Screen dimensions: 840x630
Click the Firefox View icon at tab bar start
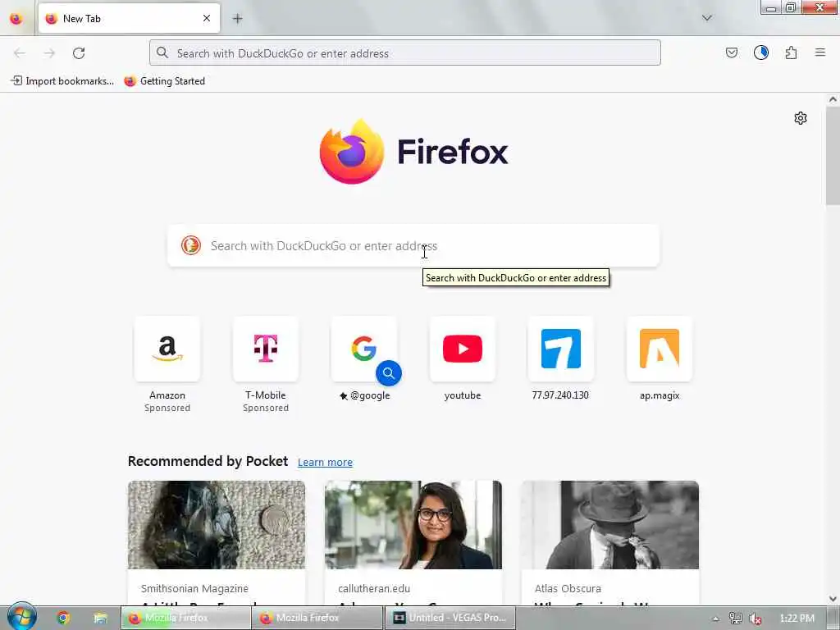(16, 18)
